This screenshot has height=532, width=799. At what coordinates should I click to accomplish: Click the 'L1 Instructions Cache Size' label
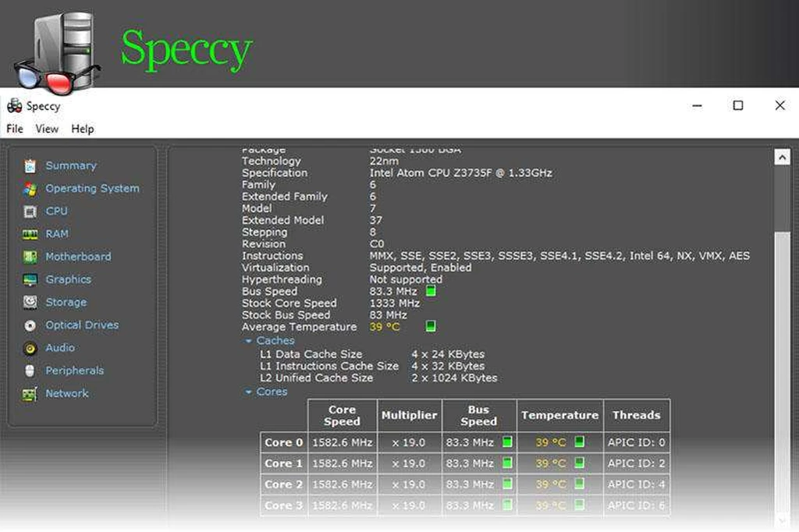[x=329, y=366]
